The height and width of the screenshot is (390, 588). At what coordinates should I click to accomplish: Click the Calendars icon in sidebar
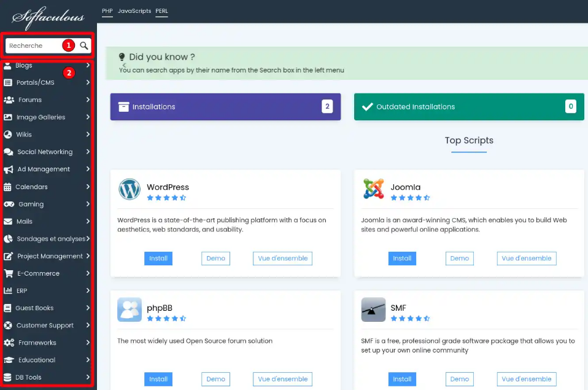7,187
